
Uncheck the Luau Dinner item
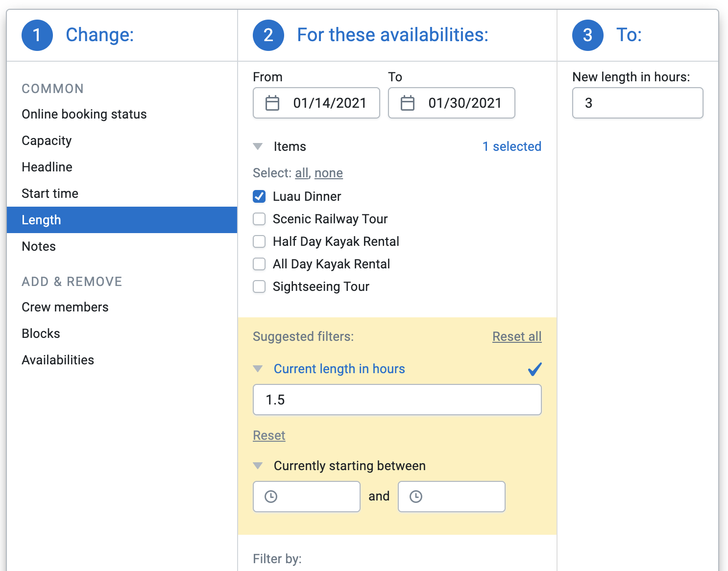tap(259, 196)
